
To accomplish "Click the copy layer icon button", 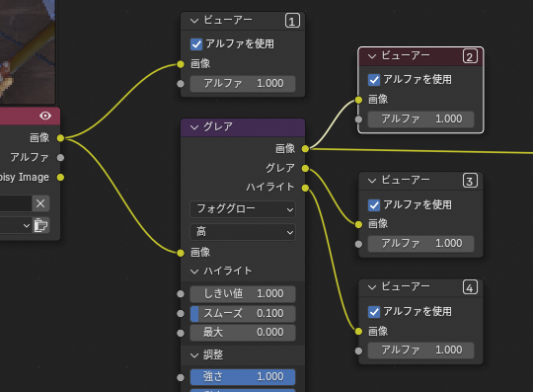I will coord(40,225).
